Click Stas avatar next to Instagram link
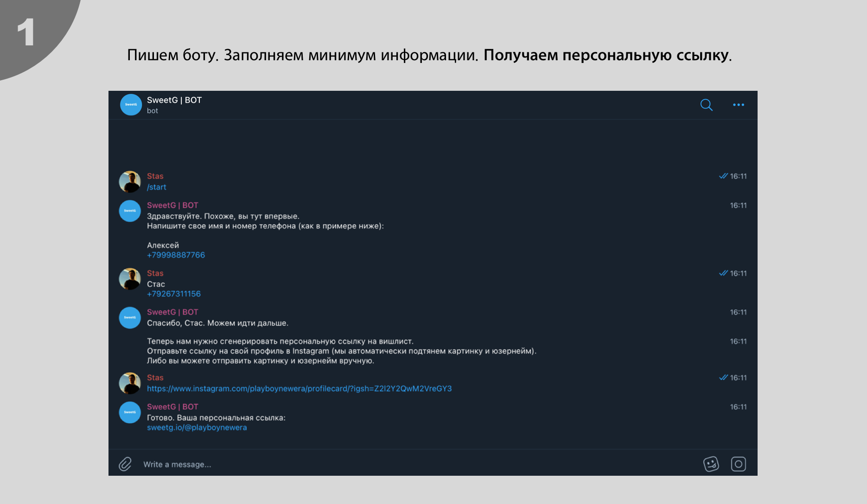Viewport: 867px width, 504px height. pos(130,383)
